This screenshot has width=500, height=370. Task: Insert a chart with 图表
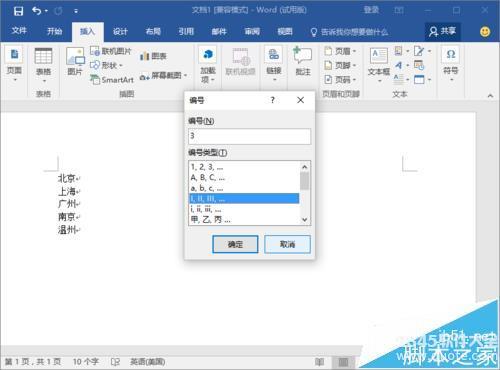[153, 56]
